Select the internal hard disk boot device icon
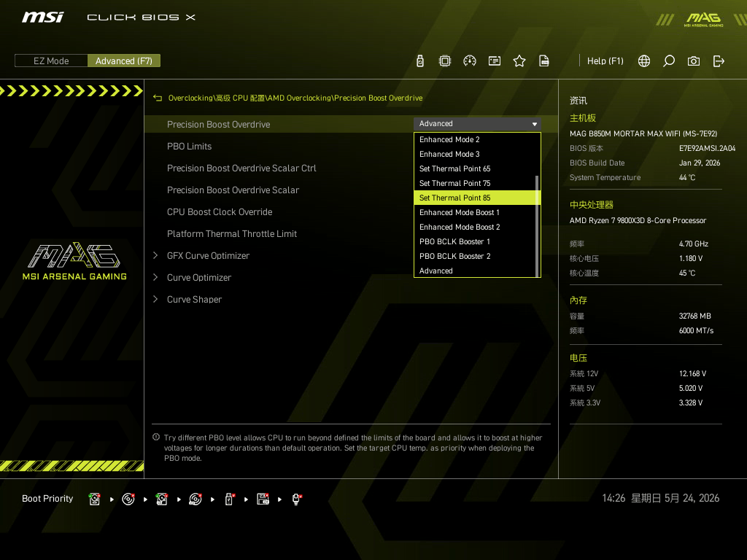The height and width of the screenshot is (560, 747). pyautogui.click(x=94, y=499)
